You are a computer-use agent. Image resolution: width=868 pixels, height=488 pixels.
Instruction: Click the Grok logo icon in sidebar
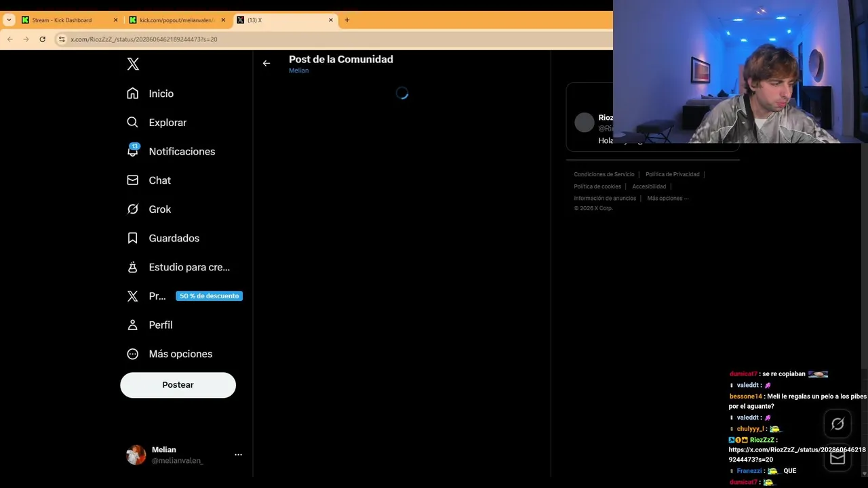click(x=133, y=209)
